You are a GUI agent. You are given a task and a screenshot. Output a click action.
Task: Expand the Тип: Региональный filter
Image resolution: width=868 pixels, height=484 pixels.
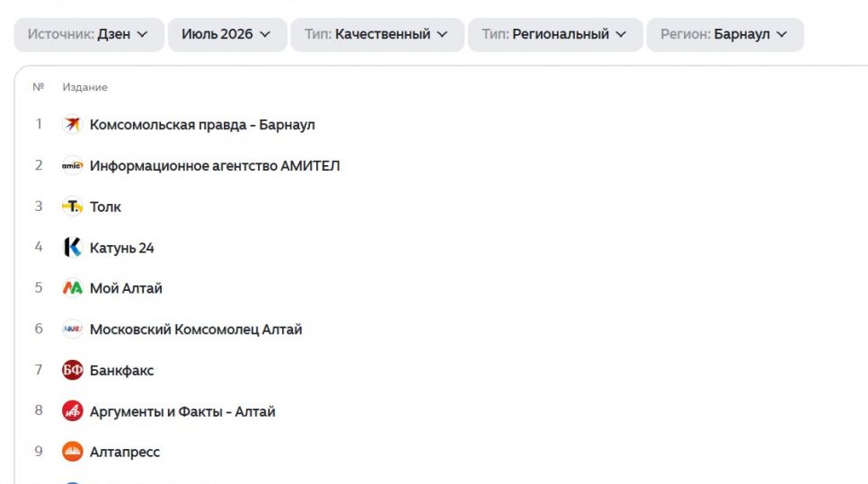(555, 34)
